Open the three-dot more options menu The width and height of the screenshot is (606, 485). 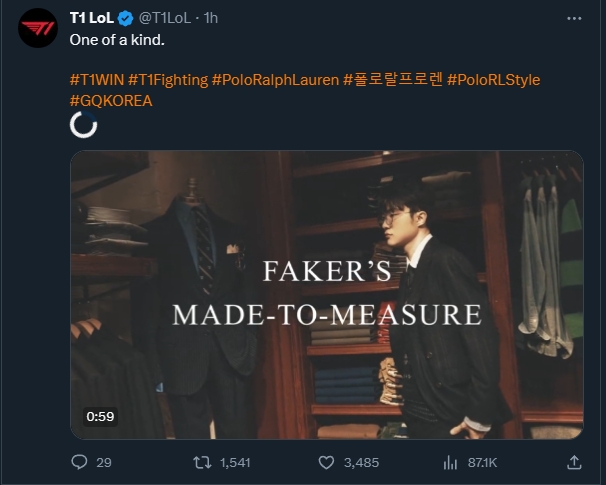point(574,18)
